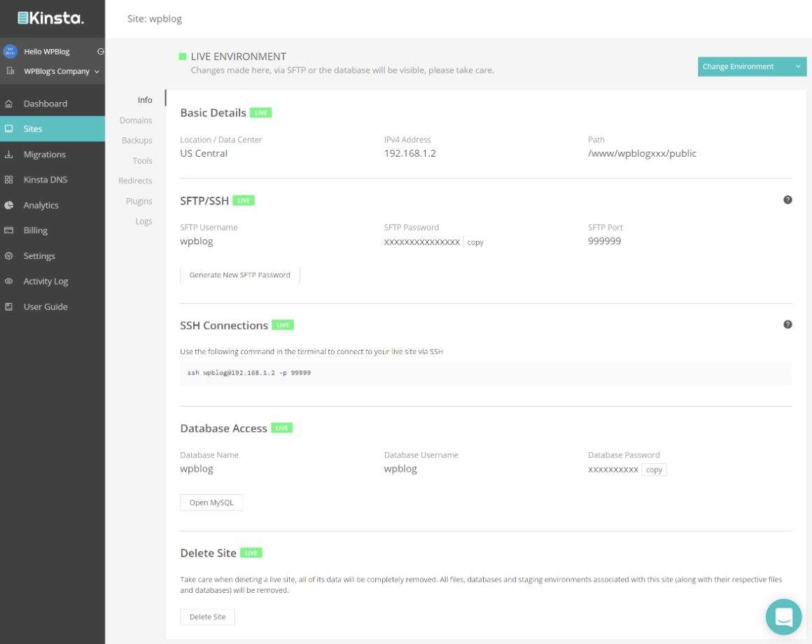Open the Settings sidebar item

[52, 255]
